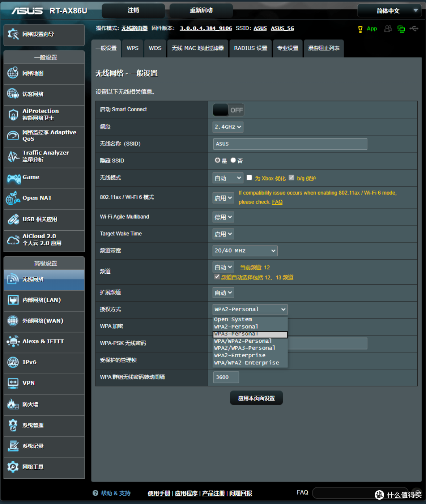The height and width of the screenshot is (504, 426).
Task: Open 网络地图 globe icon in sidebar
Action: tap(13, 73)
